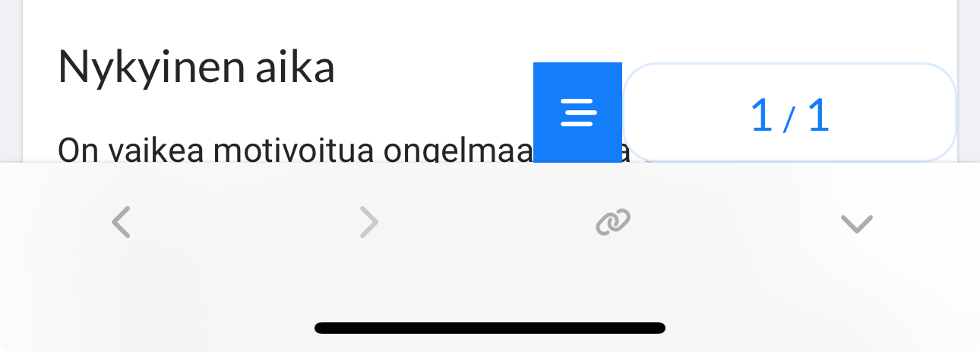Image resolution: width=980 pixels, height=352 pixels.
Task: Go forward with the right chevron
Action: click(x=368, y=223)
